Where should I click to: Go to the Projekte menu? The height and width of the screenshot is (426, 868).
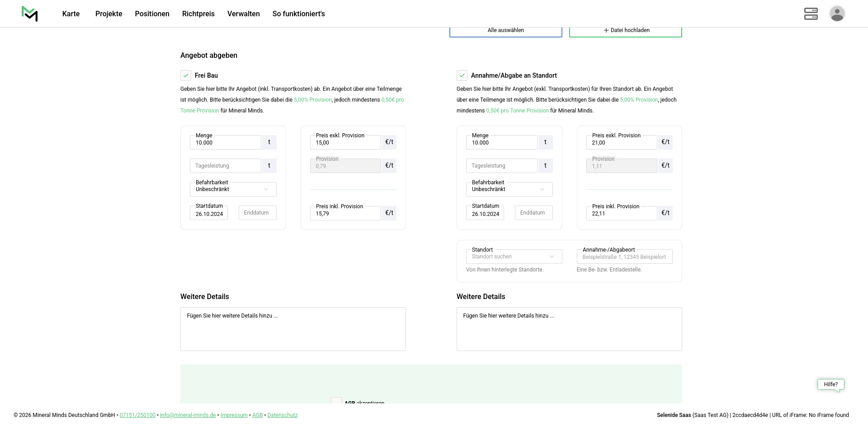coord(108,14)
